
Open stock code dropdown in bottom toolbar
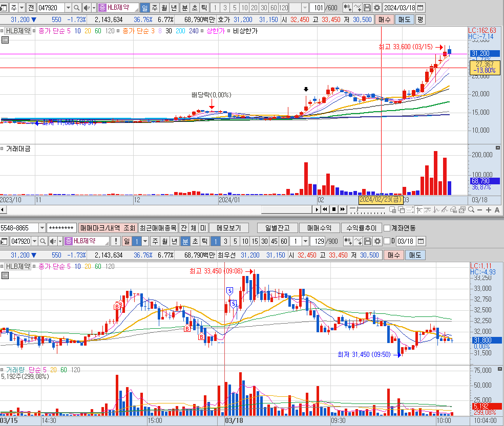point(34,241)
